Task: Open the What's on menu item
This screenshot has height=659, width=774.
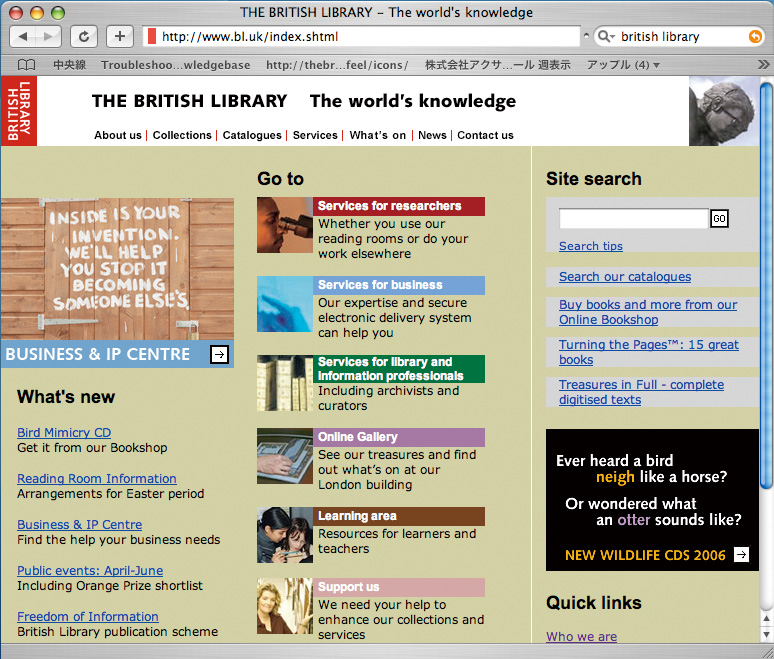Action: 378,135
